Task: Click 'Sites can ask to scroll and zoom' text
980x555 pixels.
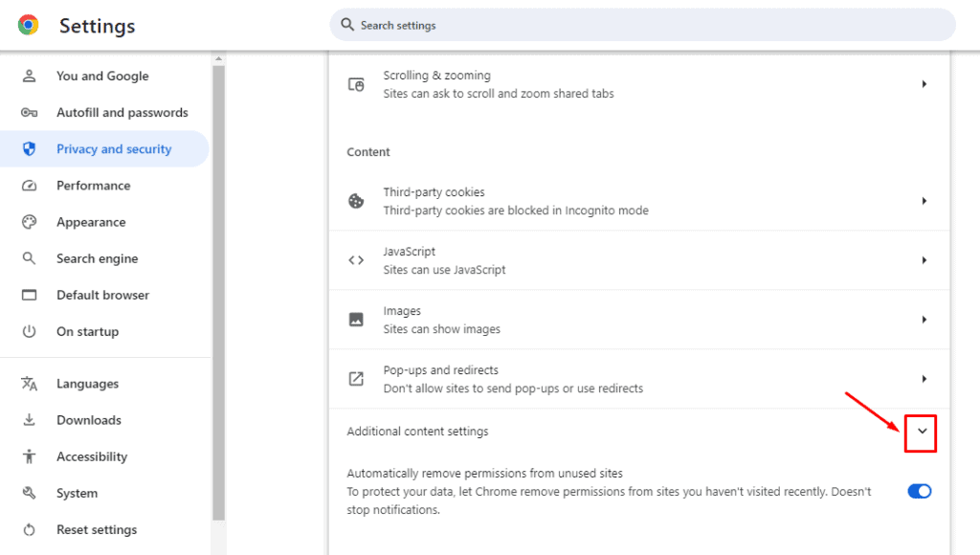Action: click(499, 93)
